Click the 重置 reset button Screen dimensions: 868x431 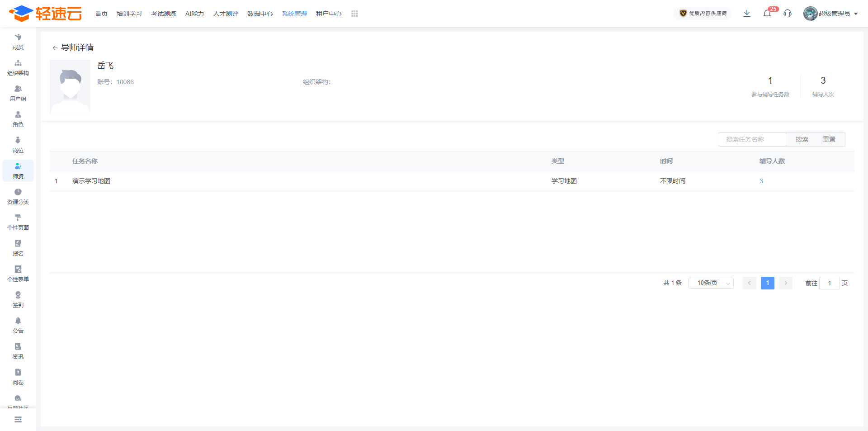[x=829, y=139]
